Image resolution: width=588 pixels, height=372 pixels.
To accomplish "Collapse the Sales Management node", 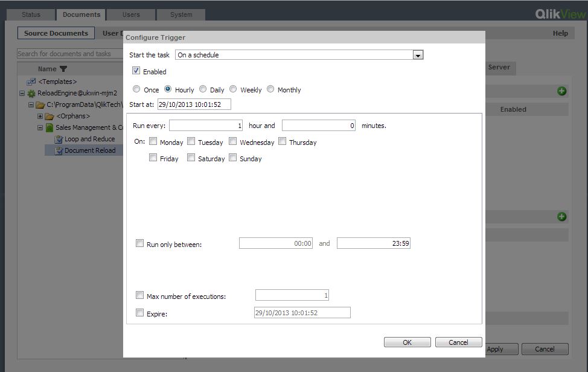I will (40, 128).
